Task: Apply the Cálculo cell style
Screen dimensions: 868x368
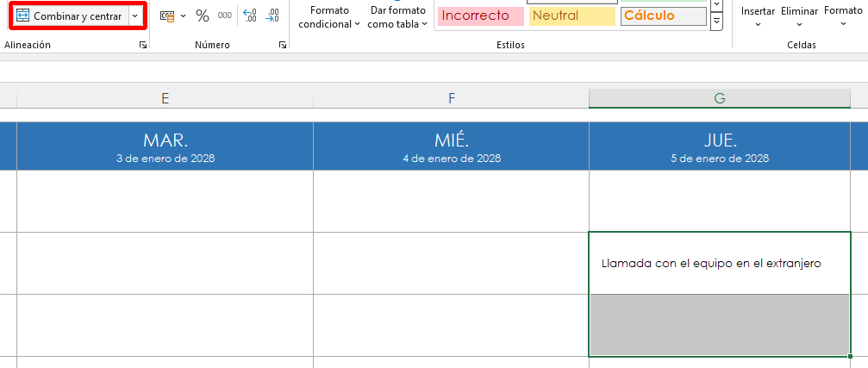Action: tap(663, 16)
